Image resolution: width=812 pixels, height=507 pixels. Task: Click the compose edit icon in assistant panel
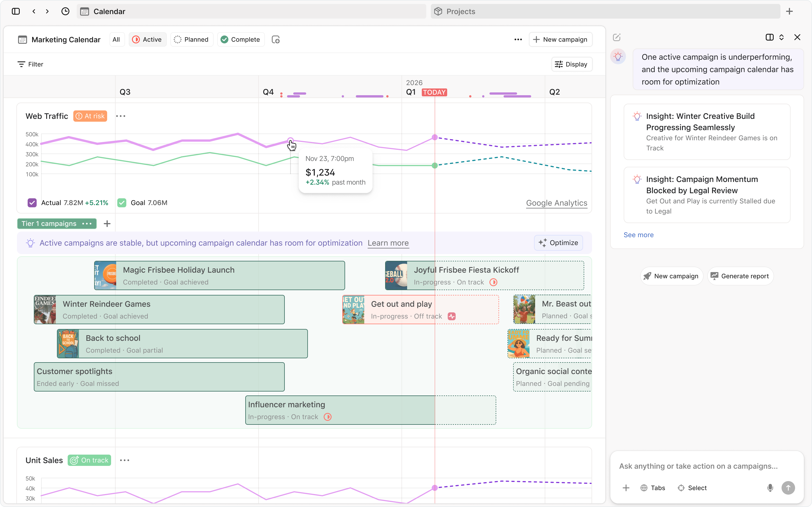click(616, 37)
